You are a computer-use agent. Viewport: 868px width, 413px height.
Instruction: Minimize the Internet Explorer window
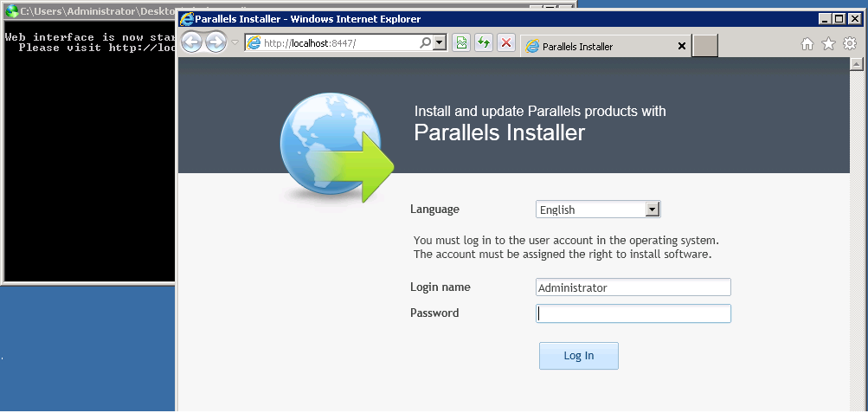click(825, 19)
